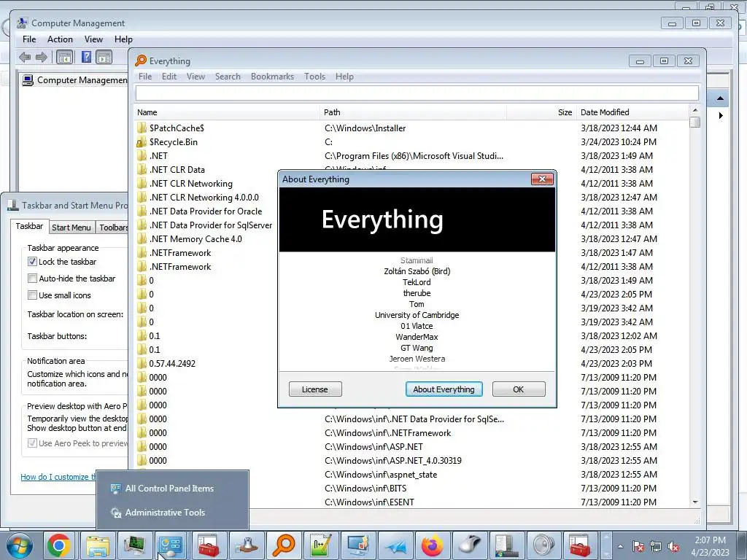Sort results by Name column header
This screenshot has width=747, height=560.
pyautogui.click(x=228, y=112)
